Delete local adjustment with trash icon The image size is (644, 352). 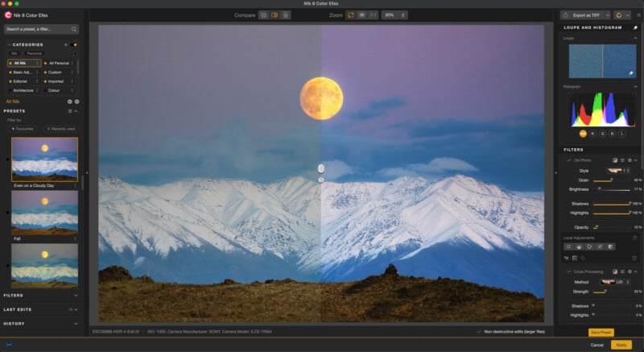tap(634, 258)
